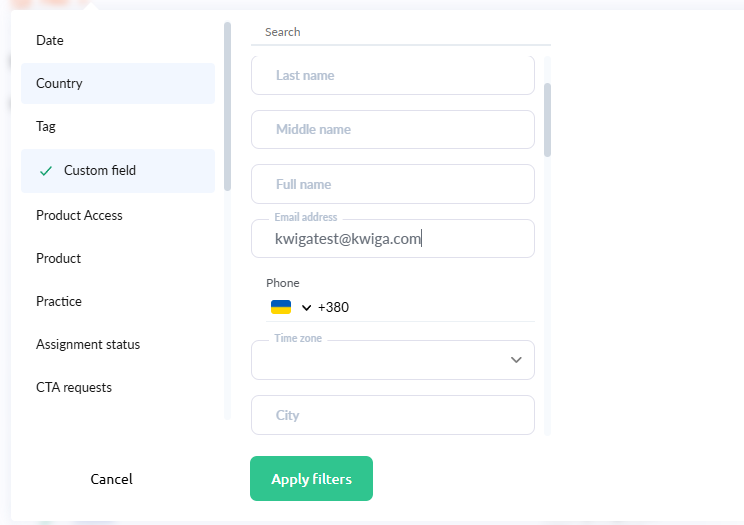Select the Product filter category

point(59,258)
